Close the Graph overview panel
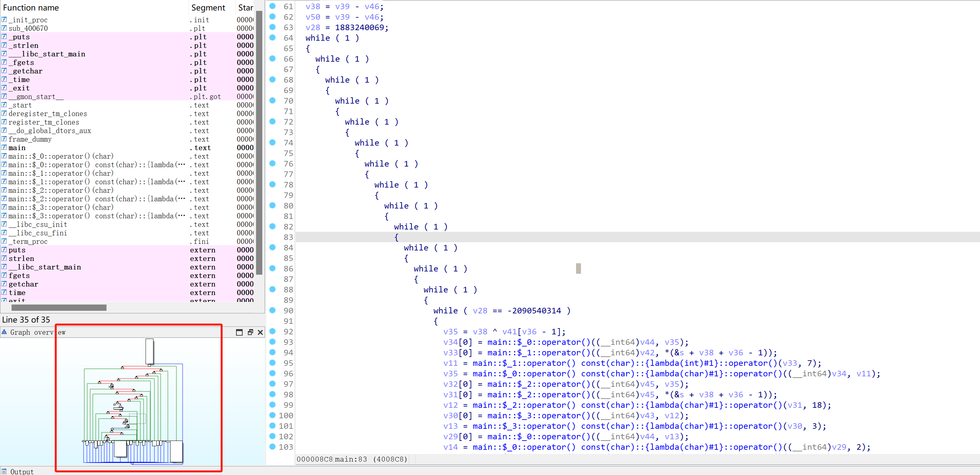This screenshot has width=980, height=475. click(260, 332)
